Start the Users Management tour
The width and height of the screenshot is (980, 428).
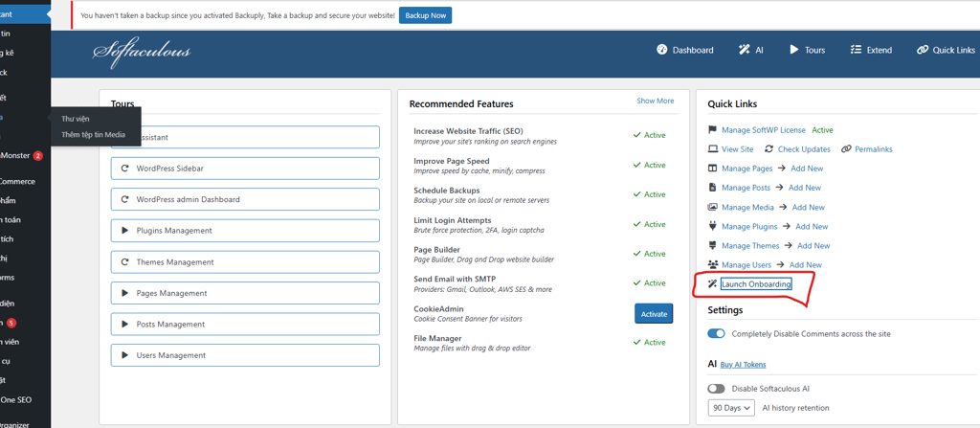tap(245, 355)
